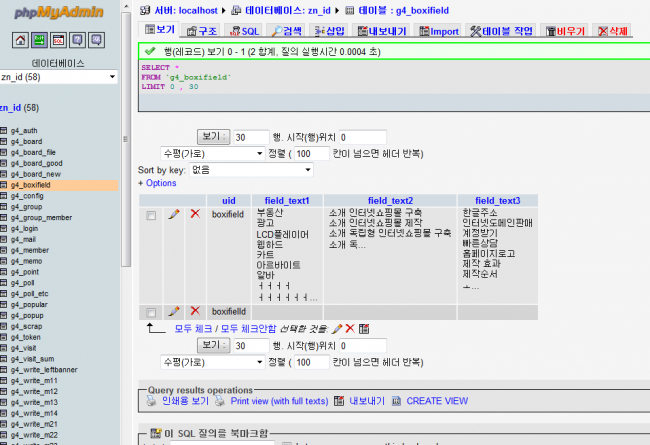Viewport: 650px width, 445px height.
Task: Open the SQL query window icon
Action: tap(58, 40)
